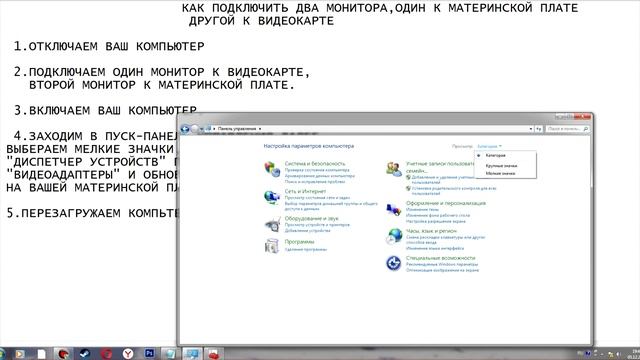
Task: Open the red dragon taskbar icon
Action: pos(63,353)
